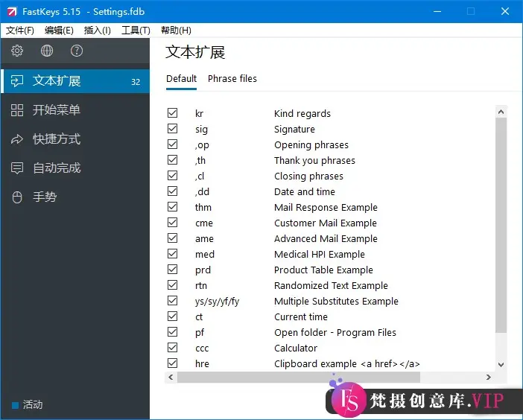Click the 开始菜单 grid icon

17,110
